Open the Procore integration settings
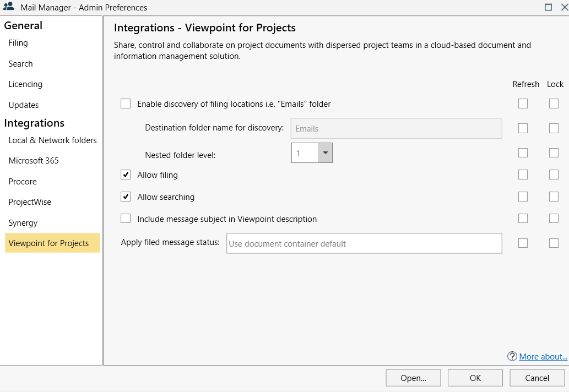The width and height of the screenshot is (569, 392). [22, 181]
